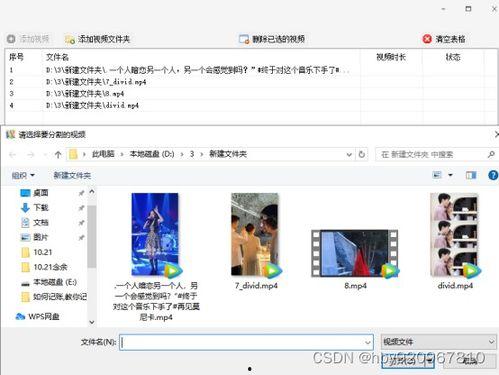Select the 8.mp4 filmstrip thumbnail

pos(355,253)
